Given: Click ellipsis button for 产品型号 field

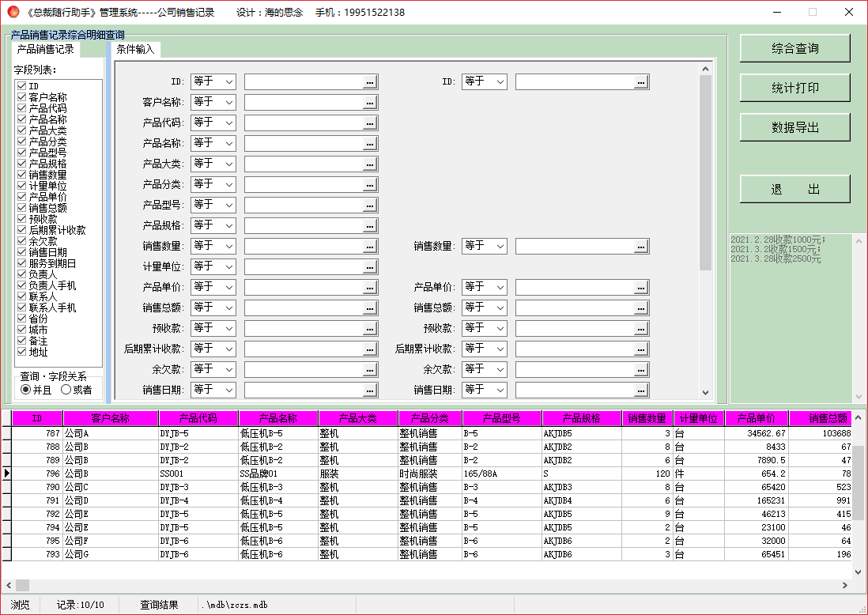Looking at the screenshot, I should pyautogui.click(x=370, y=206).
